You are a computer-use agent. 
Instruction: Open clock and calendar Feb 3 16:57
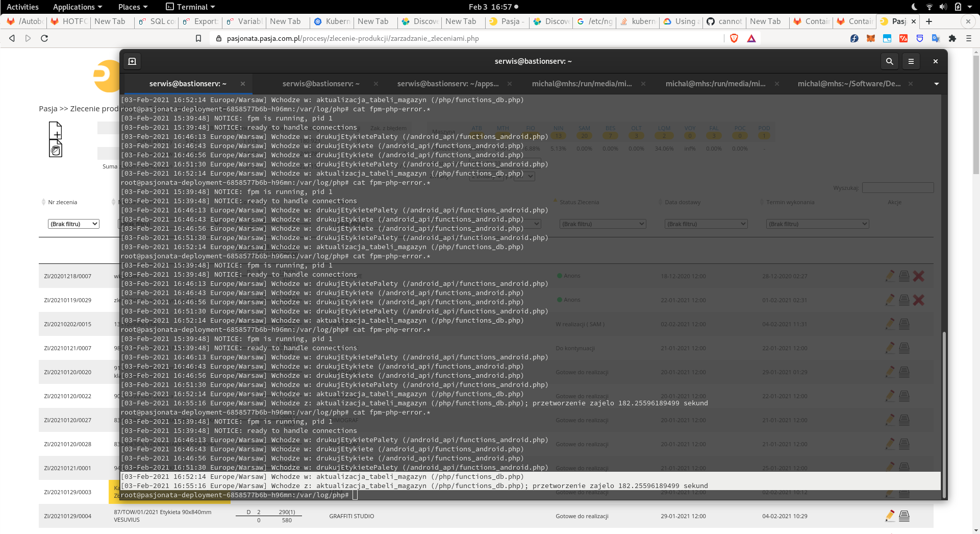click(x=493, y=7)
